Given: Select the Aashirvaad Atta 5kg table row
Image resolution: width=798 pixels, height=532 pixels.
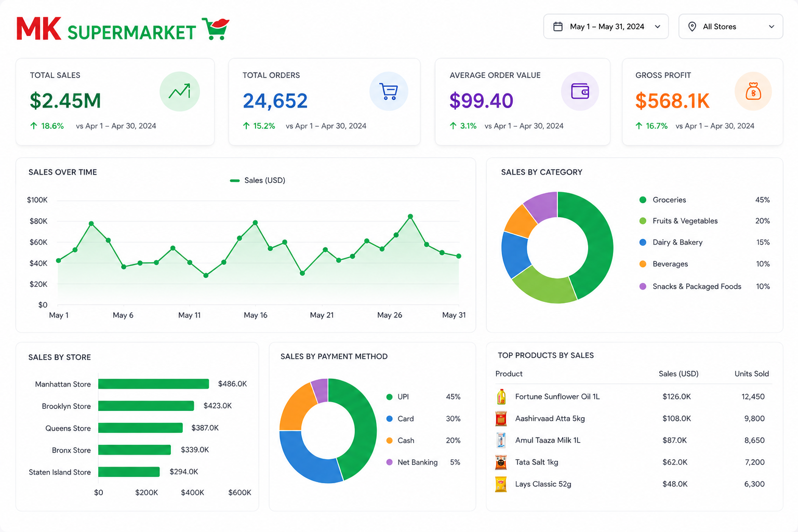Looking at the screenshot, I should (633, 418).
